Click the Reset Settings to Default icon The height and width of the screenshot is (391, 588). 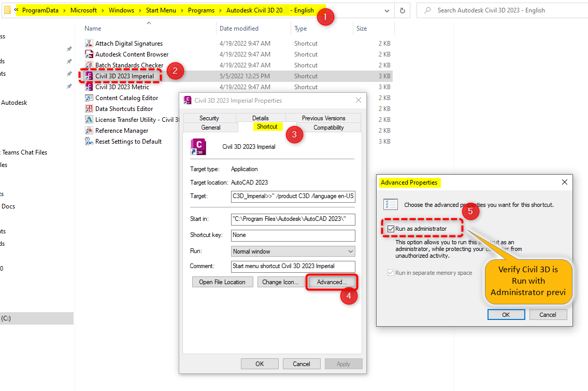coord(89,141)
